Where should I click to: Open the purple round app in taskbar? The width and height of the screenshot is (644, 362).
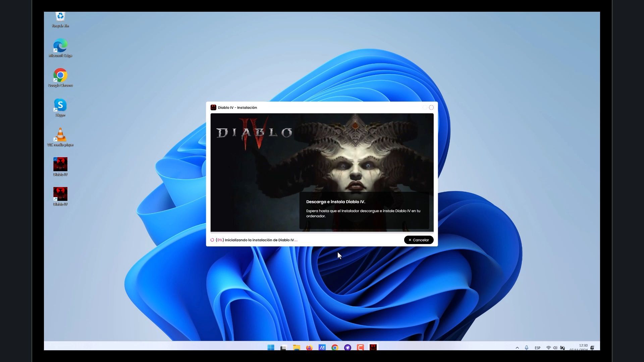click(x=347, y=347)
